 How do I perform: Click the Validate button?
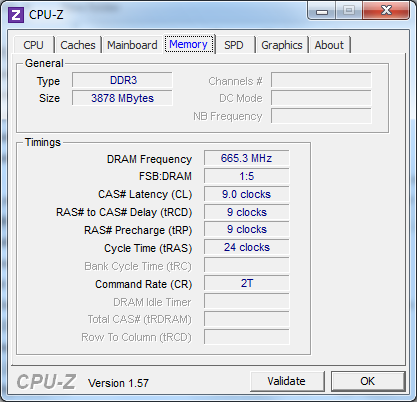point(286,381)
